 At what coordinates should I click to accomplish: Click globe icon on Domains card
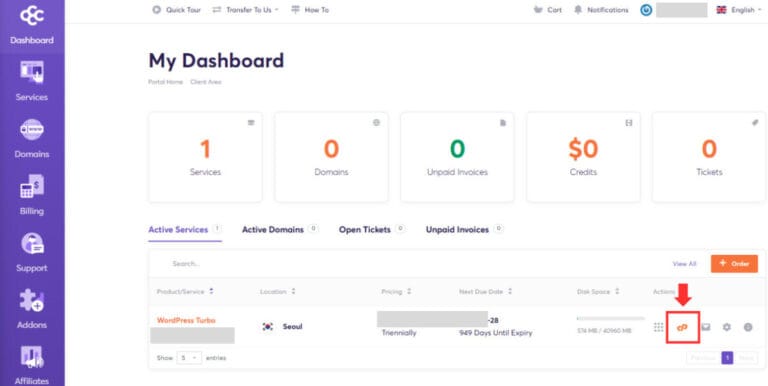click(376, 123)
